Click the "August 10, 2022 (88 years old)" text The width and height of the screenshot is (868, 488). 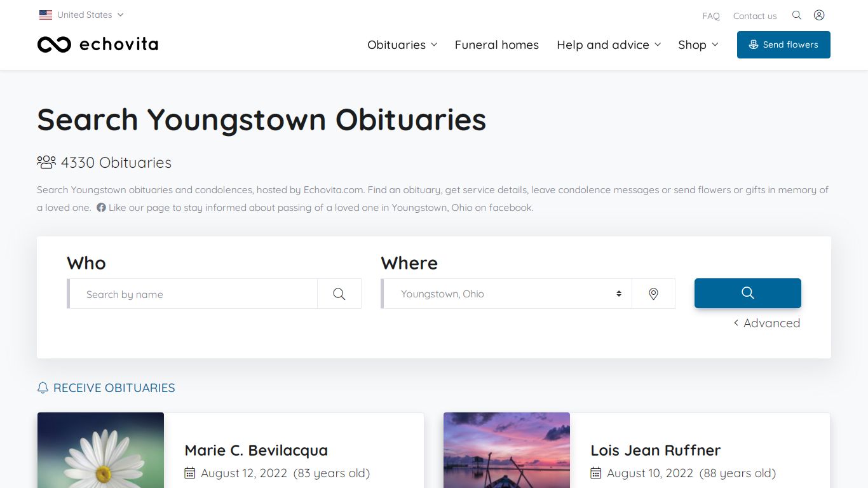click(x=691, y=473)
